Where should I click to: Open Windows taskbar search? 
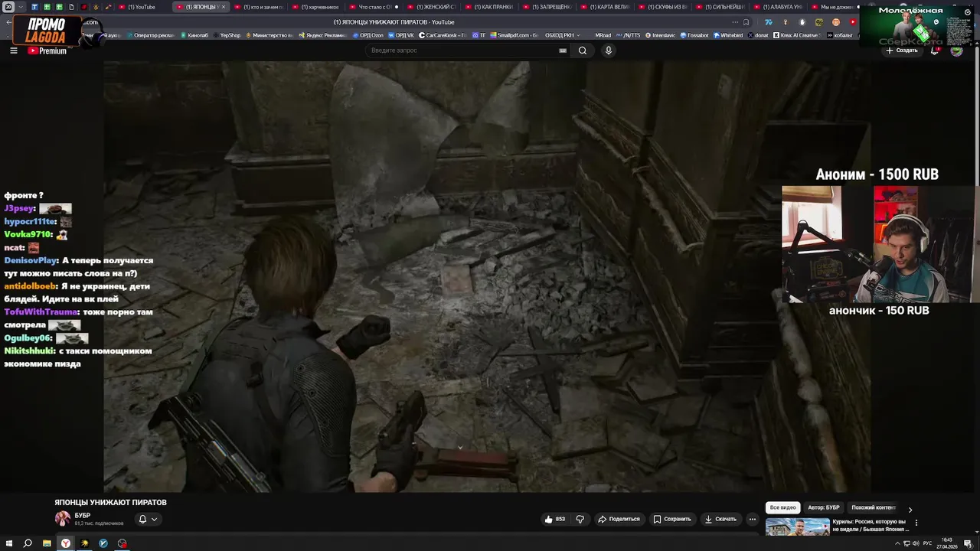click(x=28, y=543)
